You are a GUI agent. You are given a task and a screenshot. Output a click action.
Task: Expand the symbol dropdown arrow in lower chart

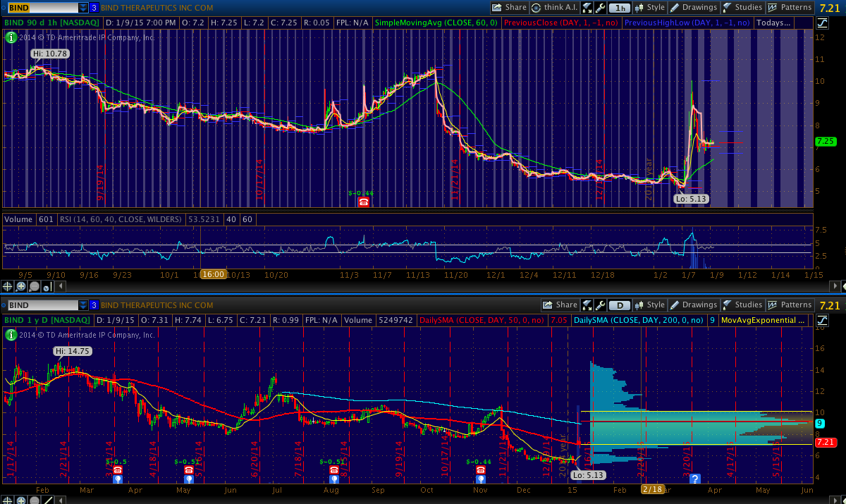click(x=83, y=305)
